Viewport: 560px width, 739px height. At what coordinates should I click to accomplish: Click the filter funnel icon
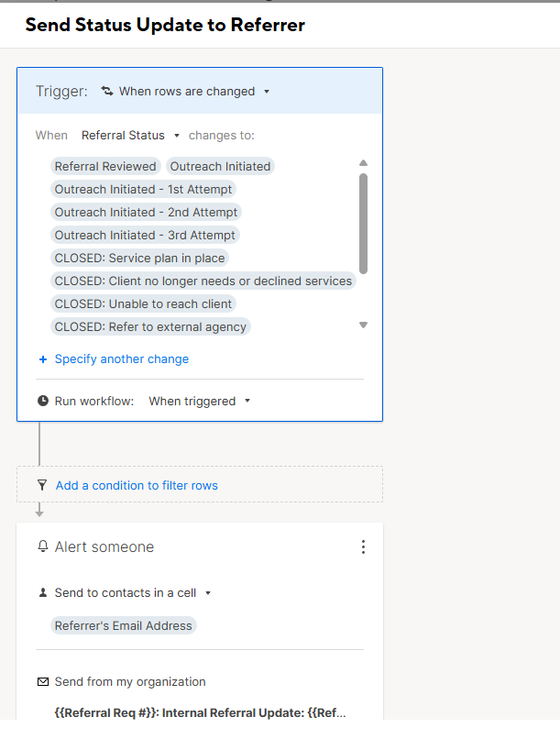(42, 485)
